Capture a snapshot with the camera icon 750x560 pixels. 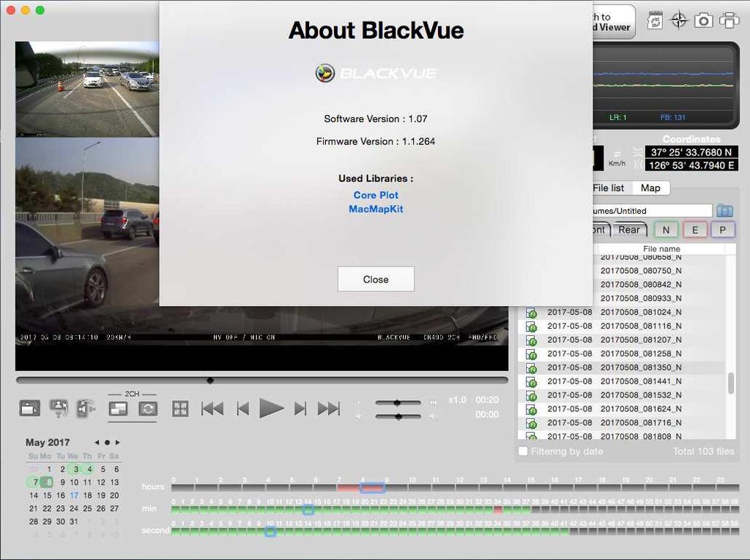(x=704, y=20)
